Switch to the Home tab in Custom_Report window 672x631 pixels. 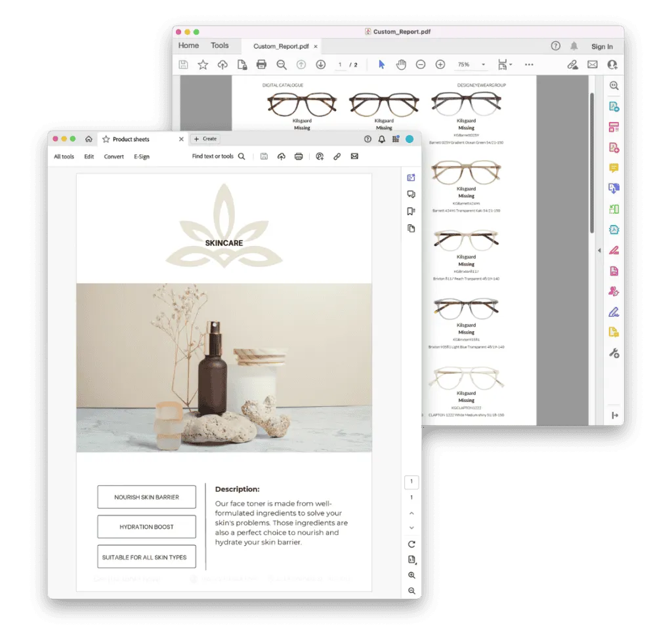click(188, 45)
